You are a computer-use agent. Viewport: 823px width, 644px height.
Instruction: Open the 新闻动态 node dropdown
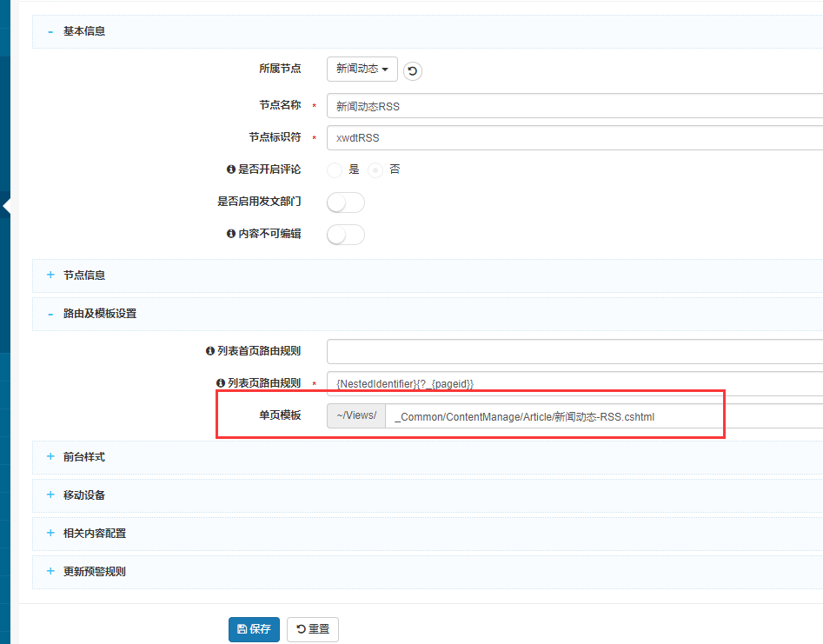coord(362,70)
